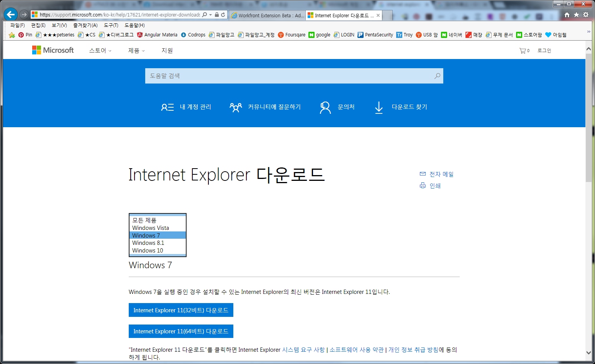Click the add to favorites bar icon
The width and height of the screenshot is (595, 364).
tap(12, 35)
